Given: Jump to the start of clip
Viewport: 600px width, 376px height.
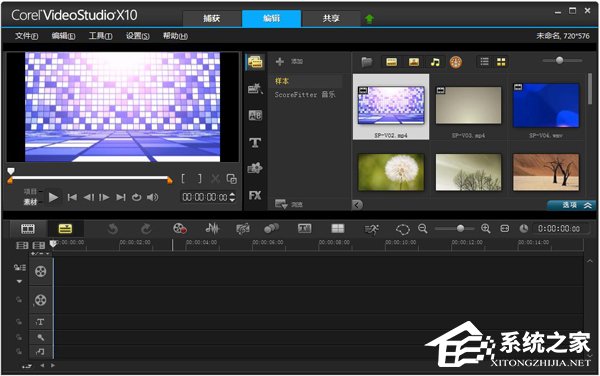Looking at the screenshot, I should point(72,197).
